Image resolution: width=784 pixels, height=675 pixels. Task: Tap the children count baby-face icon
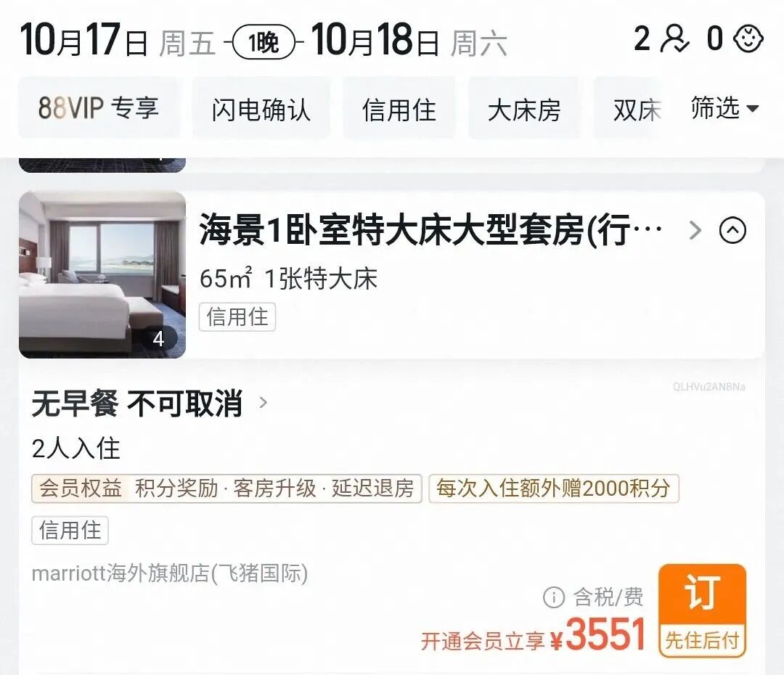748,39
